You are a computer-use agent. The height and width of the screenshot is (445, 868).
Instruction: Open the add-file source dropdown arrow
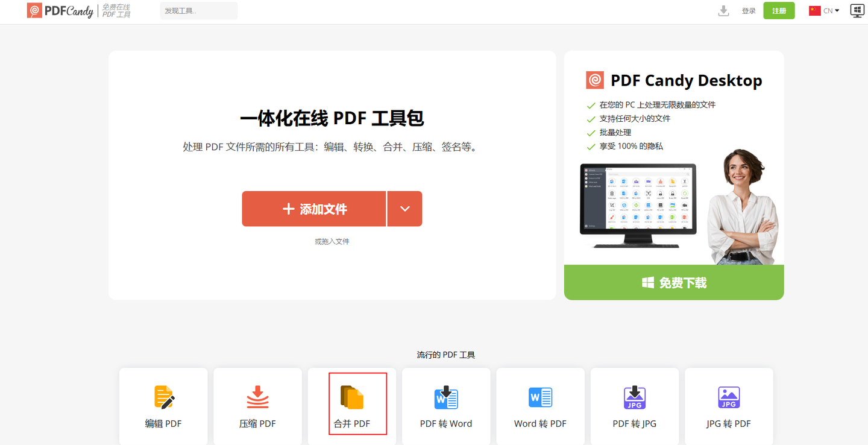(405, 209)
